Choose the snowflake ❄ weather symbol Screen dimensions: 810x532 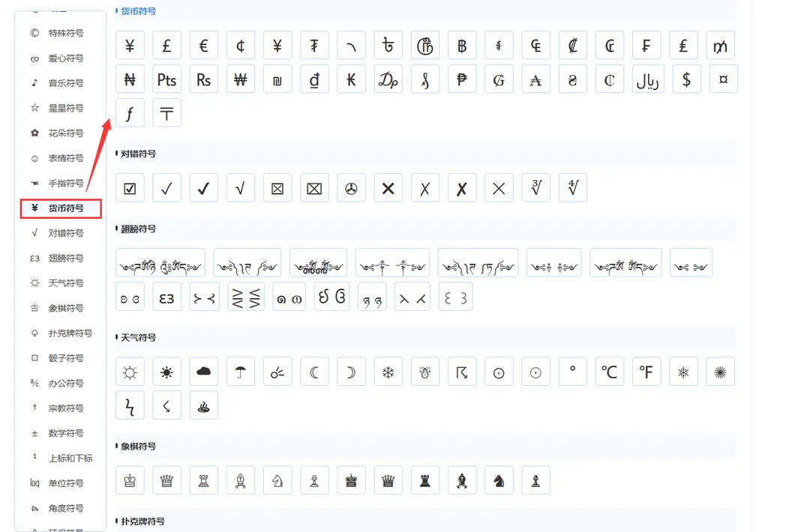pos(388,372)
